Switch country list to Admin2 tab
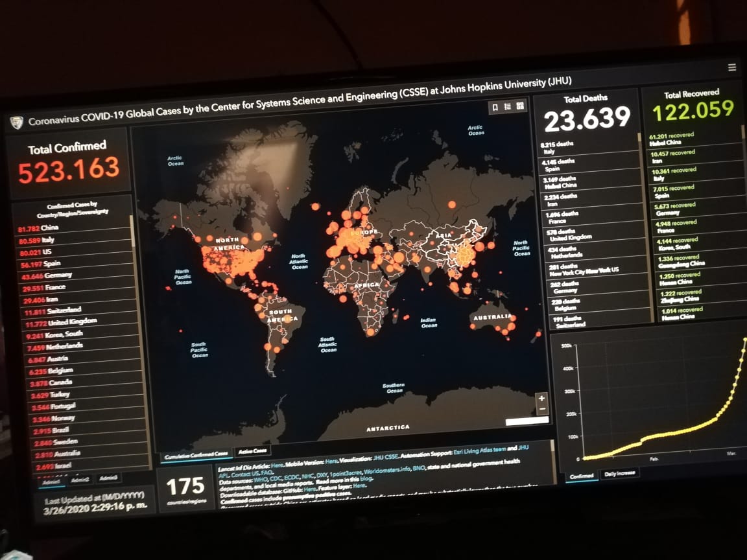Viewport: 747px width, 560px height. point(80,479)
